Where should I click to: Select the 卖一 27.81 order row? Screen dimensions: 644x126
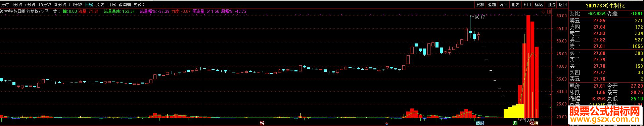tap(606, 46)
